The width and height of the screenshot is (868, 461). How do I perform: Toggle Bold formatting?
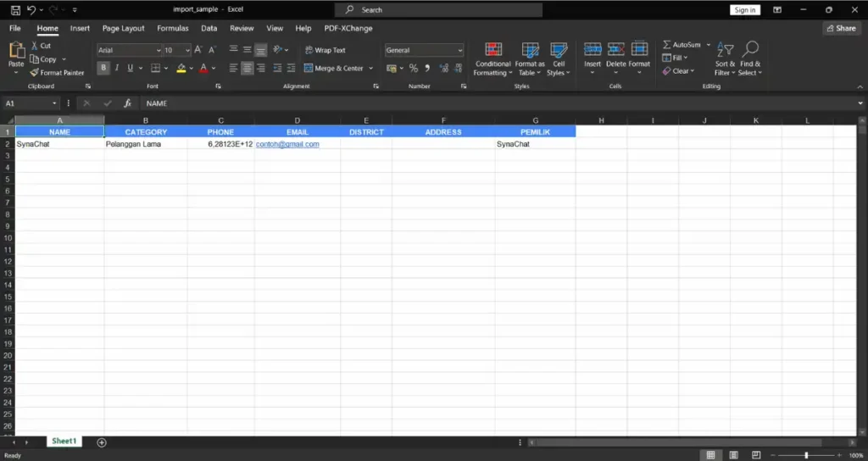pyautogui.click(x=103, y=68)
